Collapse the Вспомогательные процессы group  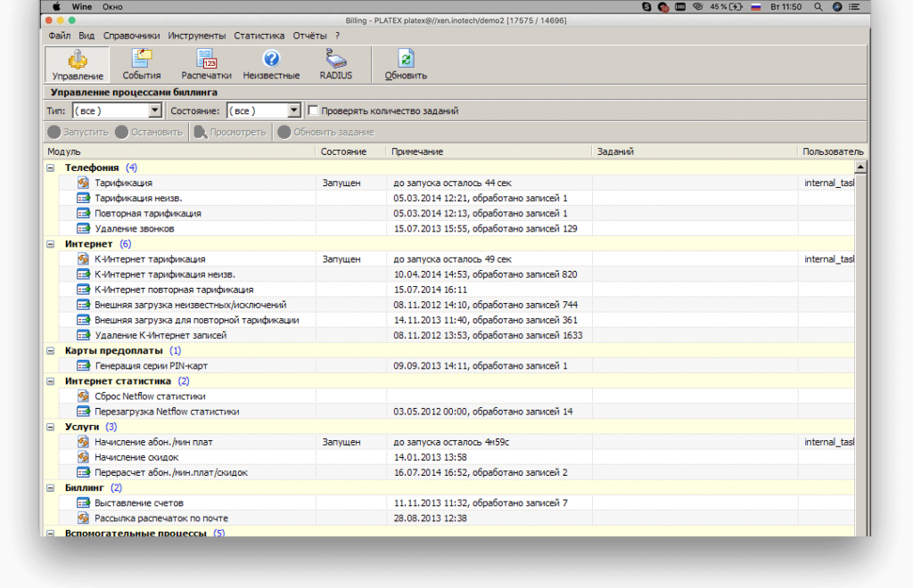tap(51, 533)
